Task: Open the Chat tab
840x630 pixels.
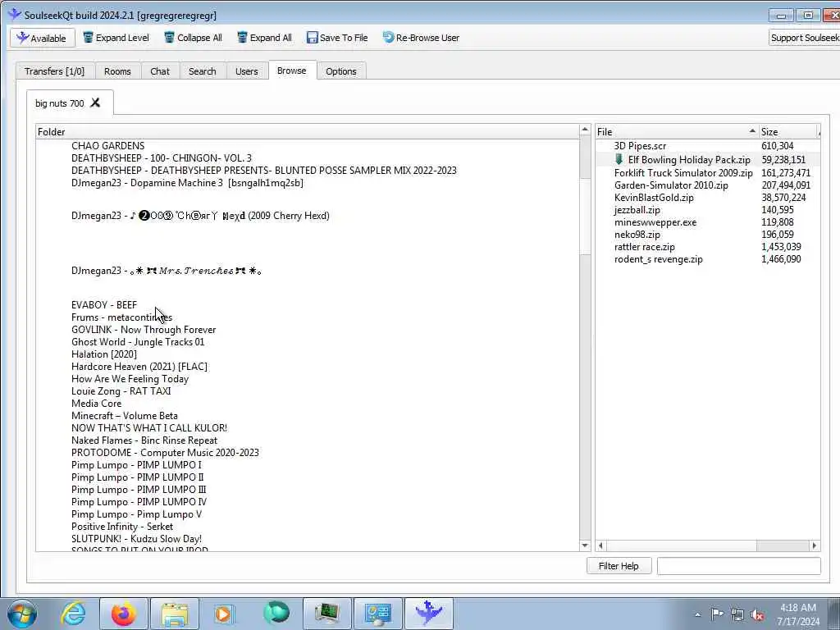Action: [x=160, y=71]
